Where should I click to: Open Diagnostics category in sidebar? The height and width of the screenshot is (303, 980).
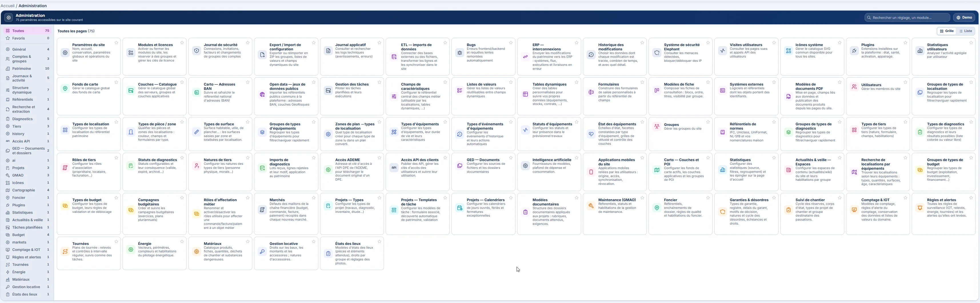(27, 119)
